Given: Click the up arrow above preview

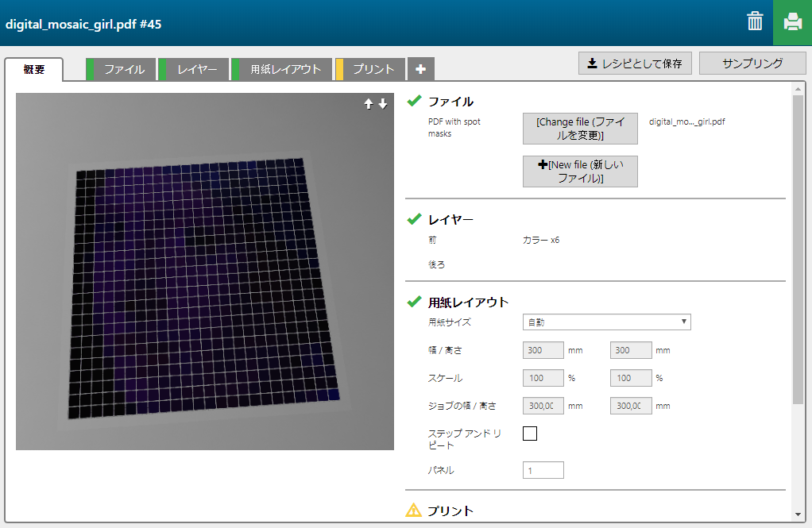Looking at the screenshot, I should click(369, 104).
